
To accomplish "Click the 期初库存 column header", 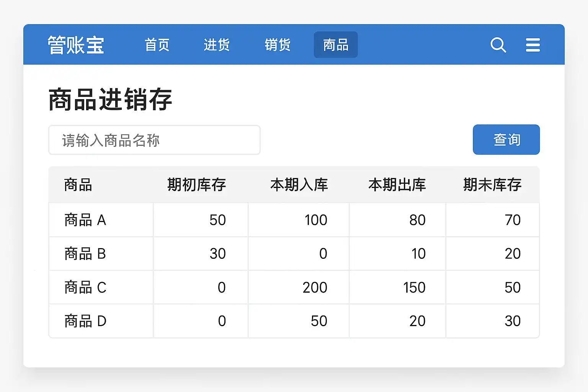I will 196,185.
